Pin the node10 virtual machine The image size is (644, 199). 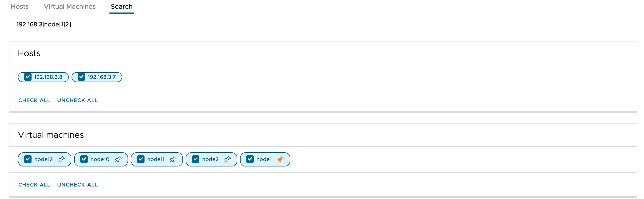[118, 159]
